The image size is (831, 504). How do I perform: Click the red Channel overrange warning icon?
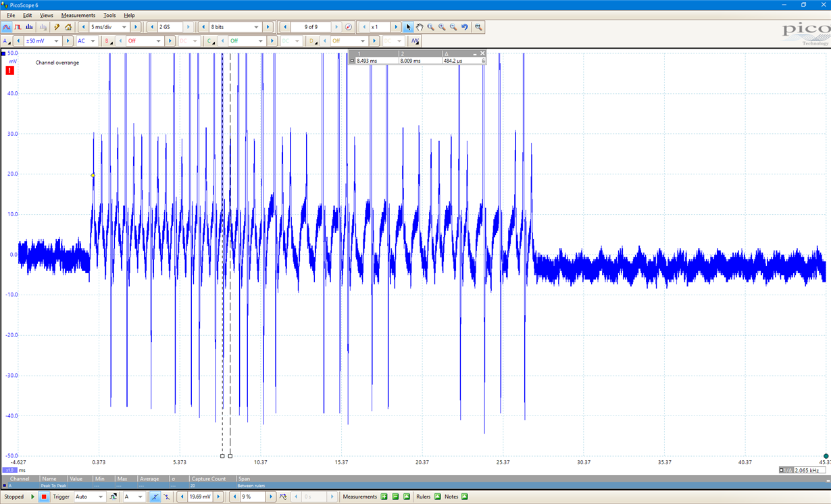coord(9,70)
